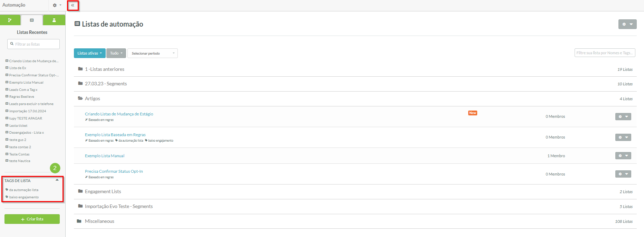Open Criando Listas de Mudança de Estágio link
Screen dimensions: 644x237
[x=119, y=114]
